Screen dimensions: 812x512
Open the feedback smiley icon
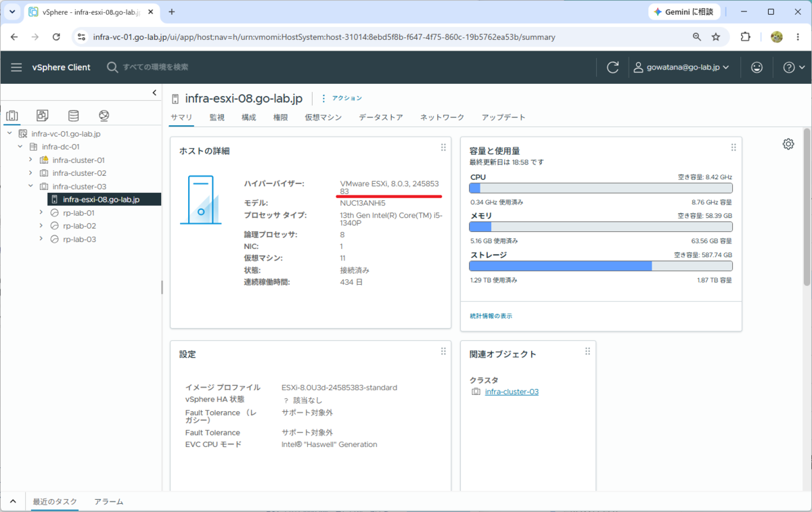coord(757,67)
